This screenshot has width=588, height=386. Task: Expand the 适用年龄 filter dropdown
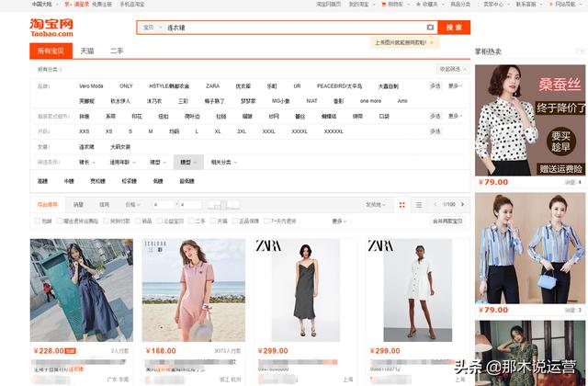point(122,162)
